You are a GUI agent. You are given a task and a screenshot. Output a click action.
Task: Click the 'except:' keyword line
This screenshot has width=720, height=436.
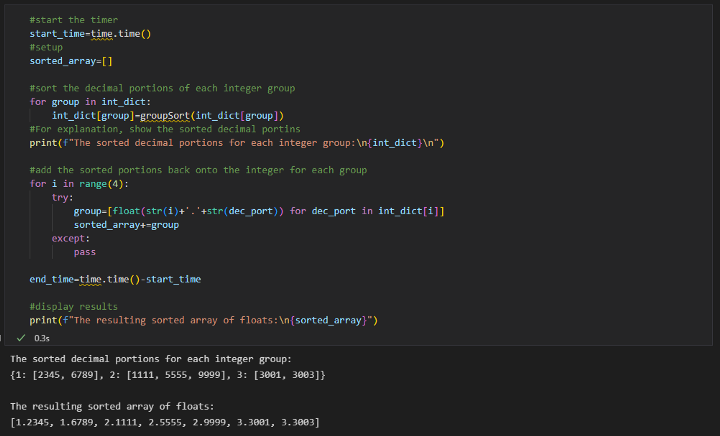tap(71, 239)
